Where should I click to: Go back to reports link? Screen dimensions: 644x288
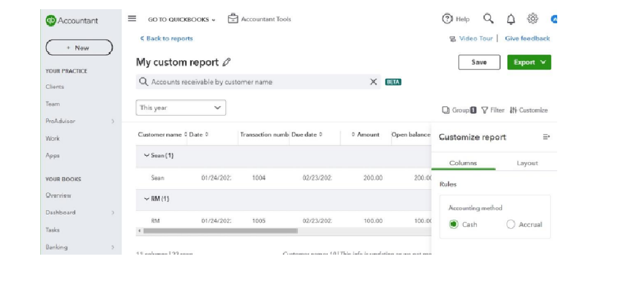[x=167, y=39]
